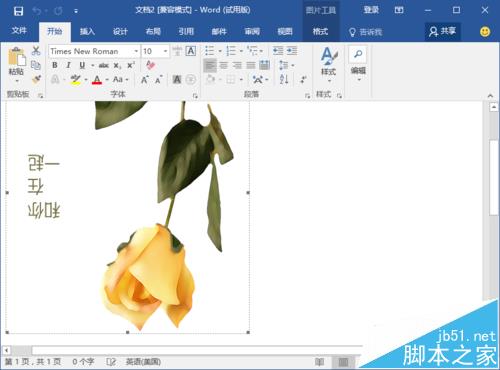The width and height of the screenshot is (500, 370).
Task: Click the Save icon in title bar
Action: click(x=18, y=11)
